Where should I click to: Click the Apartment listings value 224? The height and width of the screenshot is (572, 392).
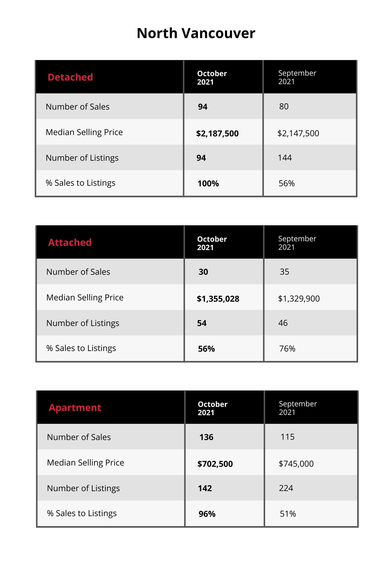(286, 488)
